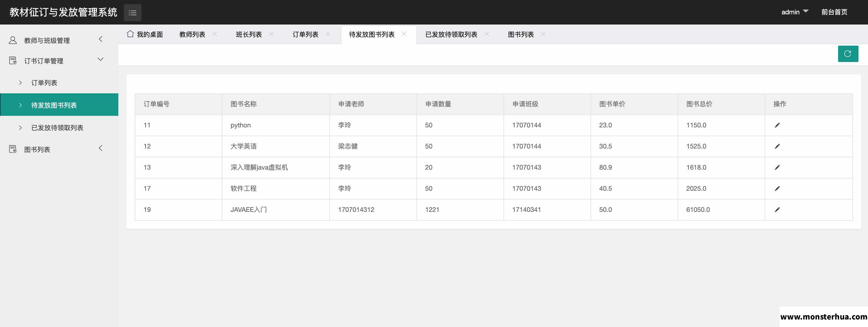Select the python book name cell
This screenshot has width=868, height=327.
(276, 125)
